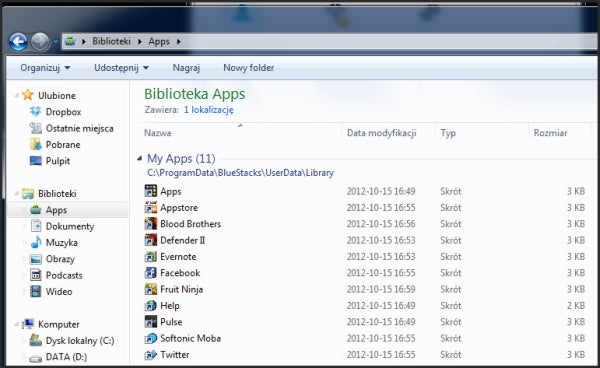
Task: Expand the arrow after Apps breadcrumb
Action: [178, 41]
